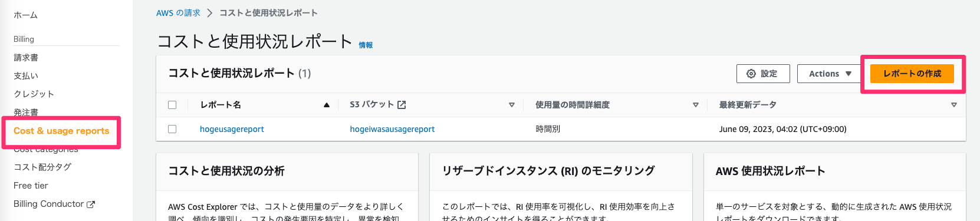This screenshot has width=980, height=221.
Task: Open ホーム in the sidebar
Action: (x=25, y=15)
